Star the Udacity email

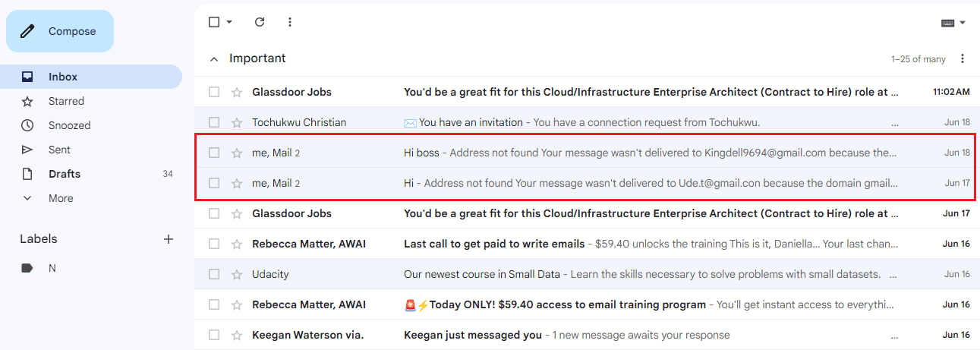click(237, 274)
